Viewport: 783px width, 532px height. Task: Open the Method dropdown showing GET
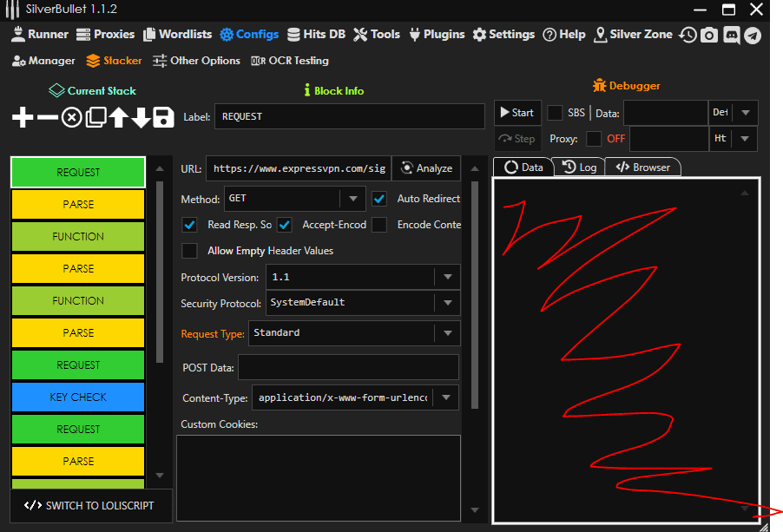coord(294,199)
